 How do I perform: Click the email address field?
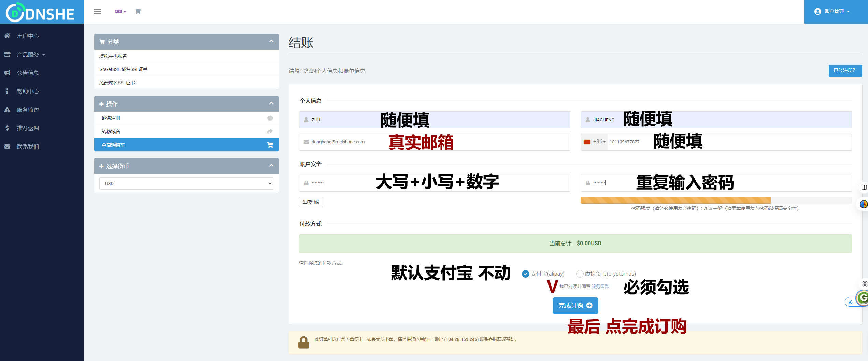point(435,142)
